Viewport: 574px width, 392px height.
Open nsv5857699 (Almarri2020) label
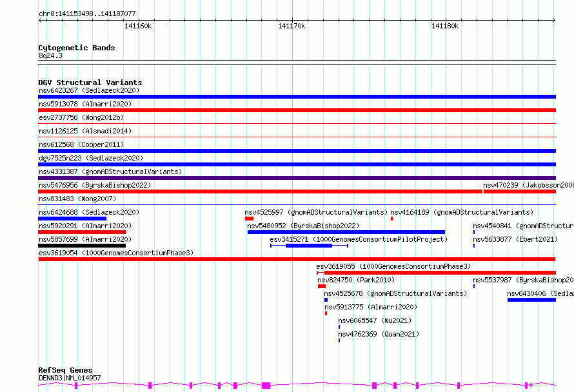(x=85, y=239)
